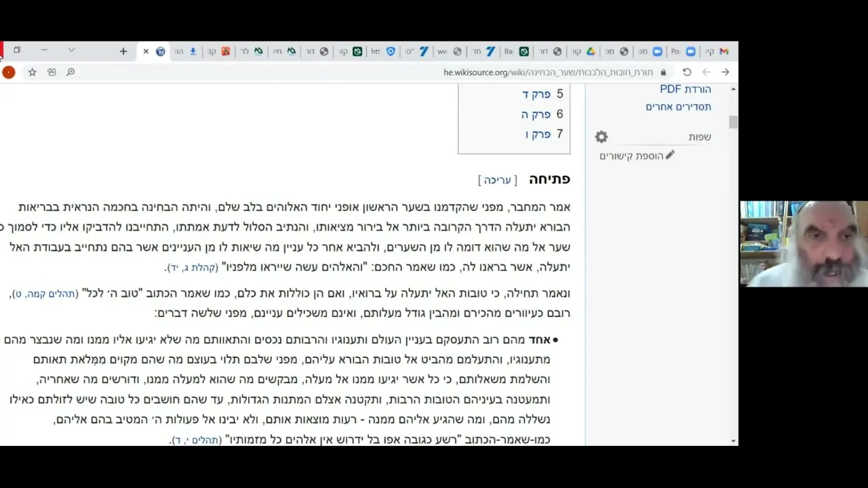Switch to the tab labeled htt with shield icon

[x=383, y=52]
